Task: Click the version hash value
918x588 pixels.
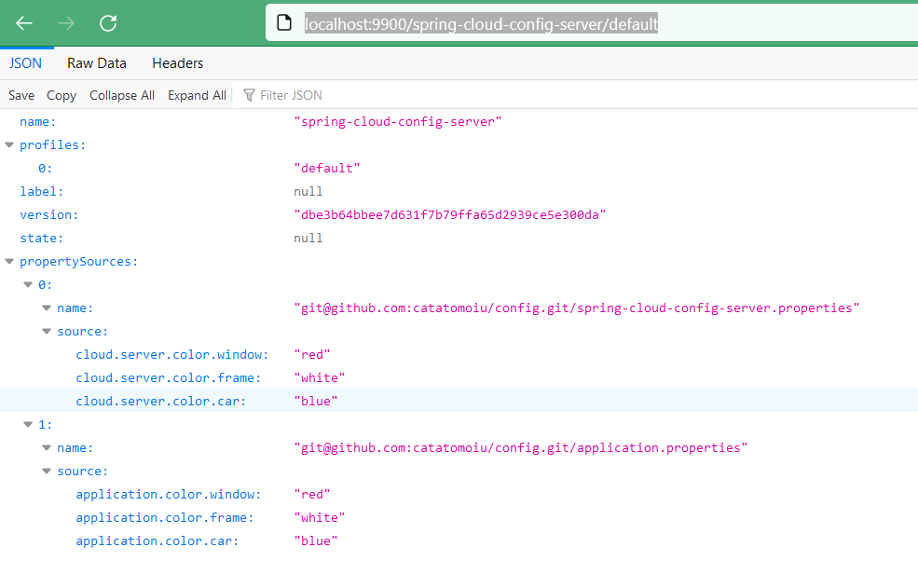Action: [449, 215]
